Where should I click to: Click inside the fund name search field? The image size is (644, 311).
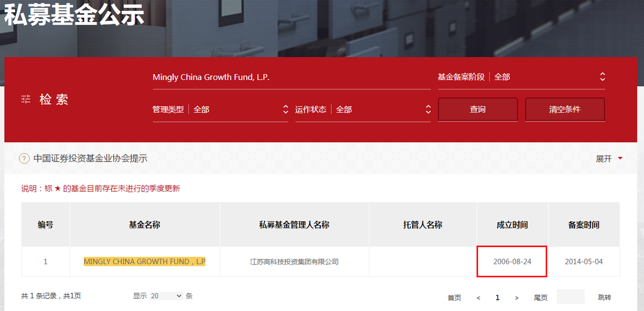pos(290,77)
